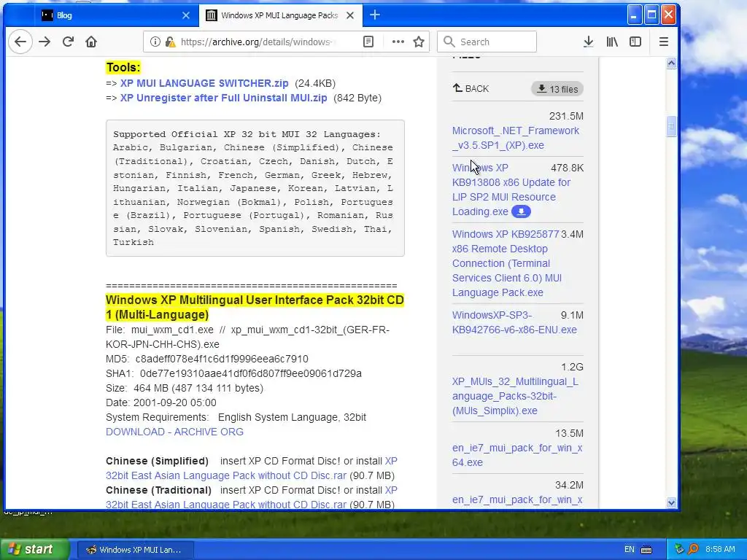This screenshot has width=747, height=560.
Task: Download all with the 13 files button
Action: pos(557,89)
